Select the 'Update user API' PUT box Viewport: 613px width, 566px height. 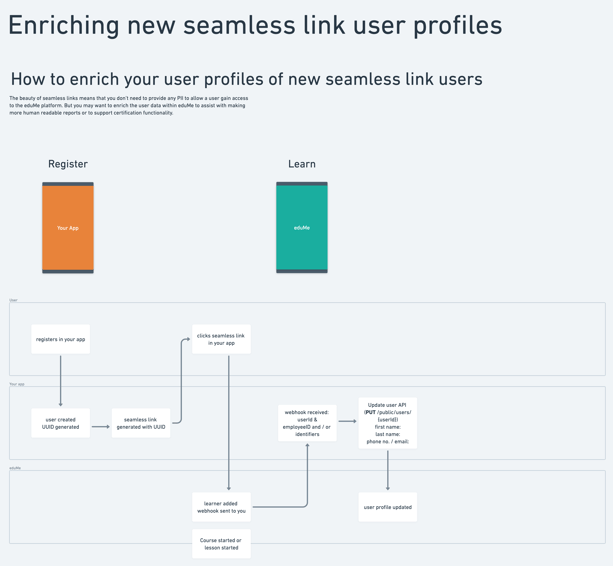coord(388,423)
